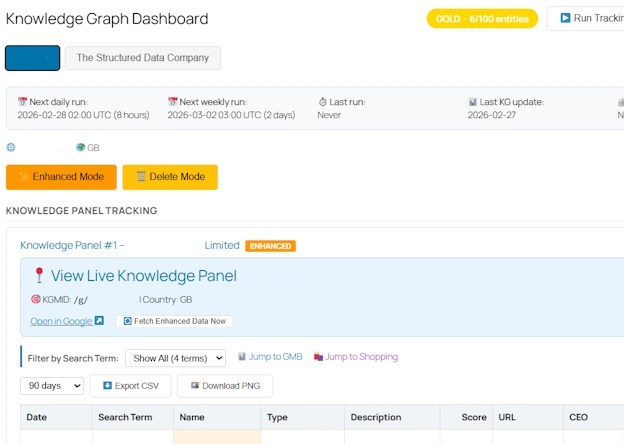
Task: Select the blue highlighted entity tab
Action: click(x=32, y=58)
